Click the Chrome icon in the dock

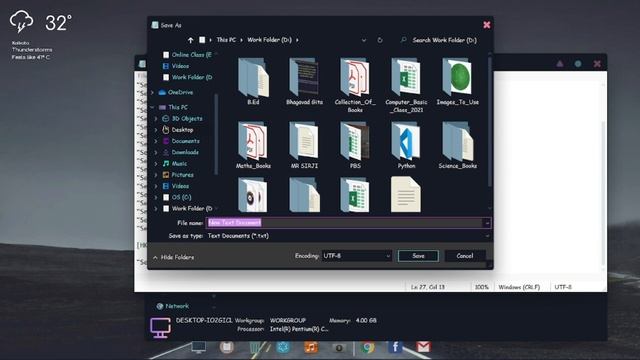pos(367,347)
